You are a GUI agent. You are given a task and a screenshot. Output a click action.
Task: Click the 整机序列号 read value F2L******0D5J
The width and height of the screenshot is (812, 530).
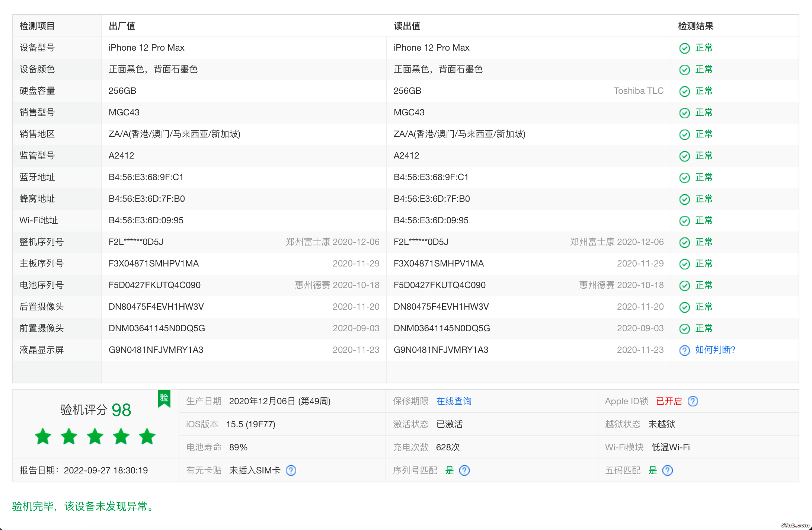421,242
